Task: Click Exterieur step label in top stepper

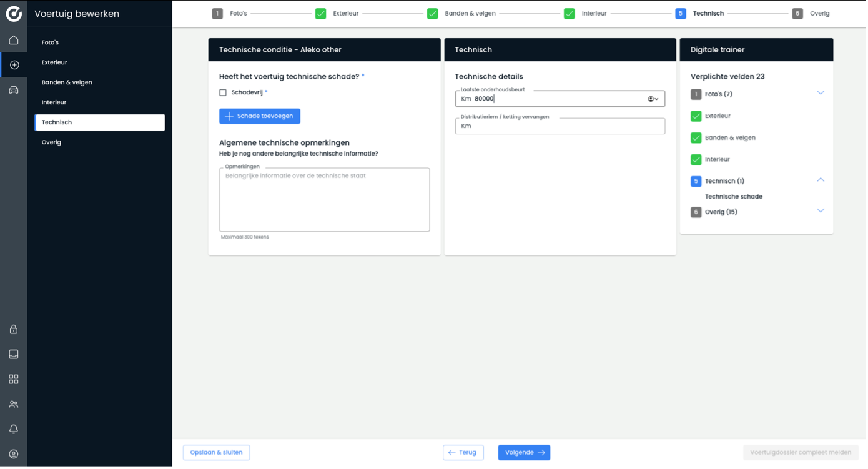Action: (346, 14)
